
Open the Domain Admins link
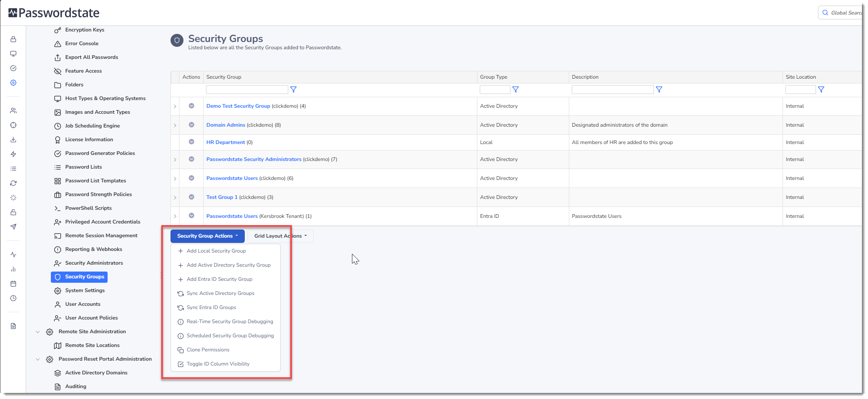tap(226, 125)
